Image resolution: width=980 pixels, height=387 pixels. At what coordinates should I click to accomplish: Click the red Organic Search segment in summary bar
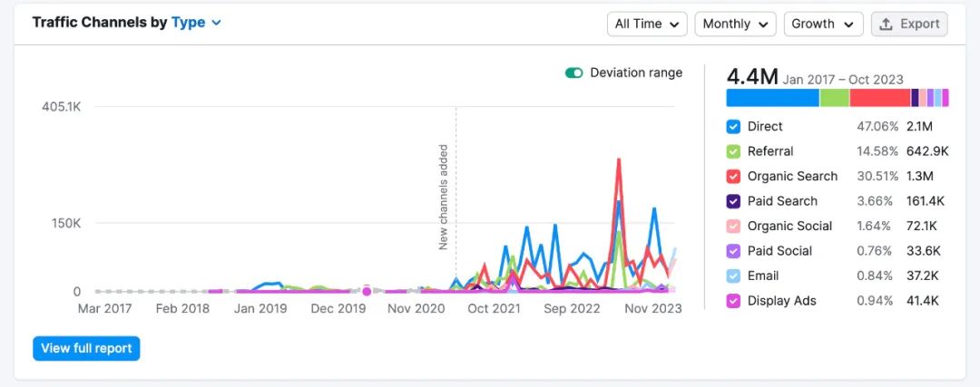coord(880,97)
